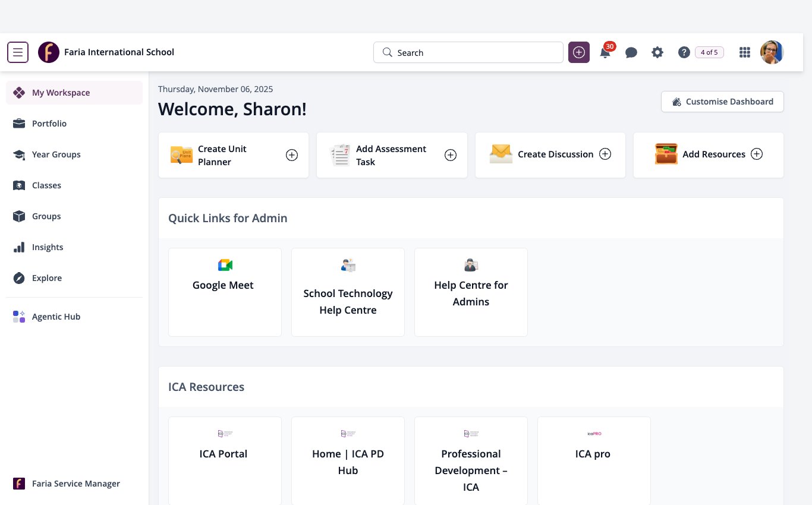Screen dimensions: 812x505
Task: Open the user profile avatar
Action: [x=772, y=52]
